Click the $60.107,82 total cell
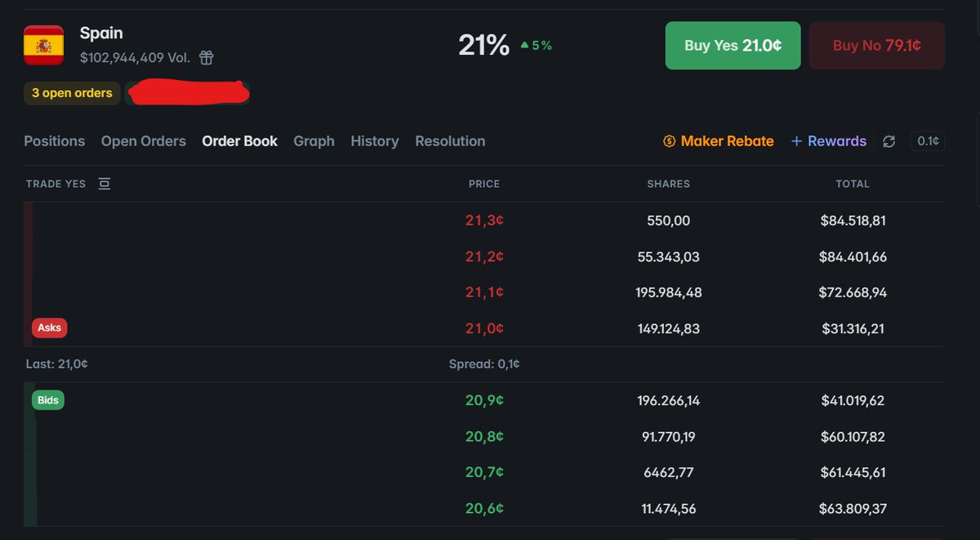Viewport: 980px width, 540px height. tap(853, 436)
